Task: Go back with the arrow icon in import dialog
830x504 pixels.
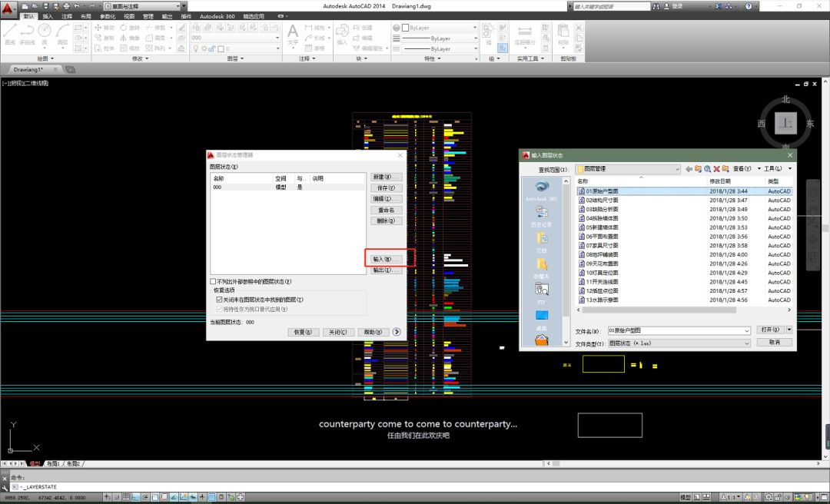Action: pyautogui.click(x=689, y=169)
